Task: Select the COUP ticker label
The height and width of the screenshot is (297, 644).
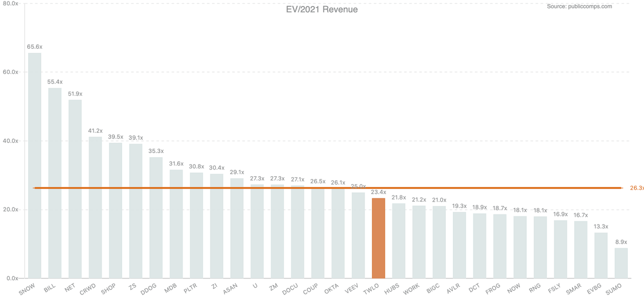Action: click(x=311, y=289)
